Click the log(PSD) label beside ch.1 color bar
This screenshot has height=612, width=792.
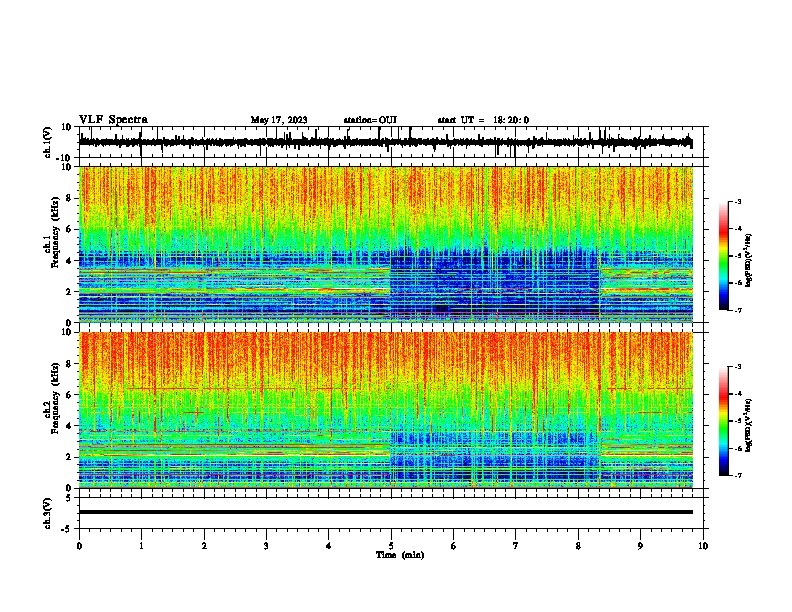749,260
